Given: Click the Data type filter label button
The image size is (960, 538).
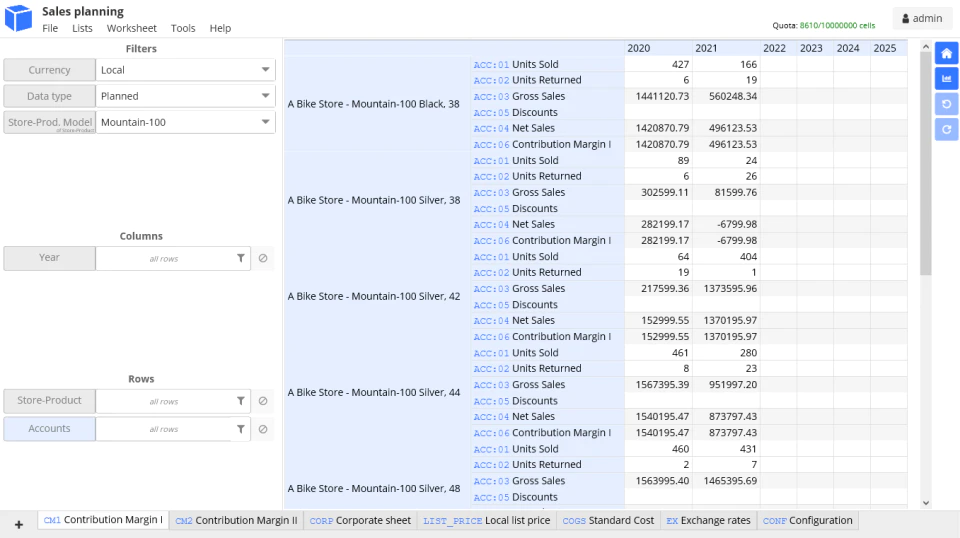Looking at the screenshot, I should [50, 96].
